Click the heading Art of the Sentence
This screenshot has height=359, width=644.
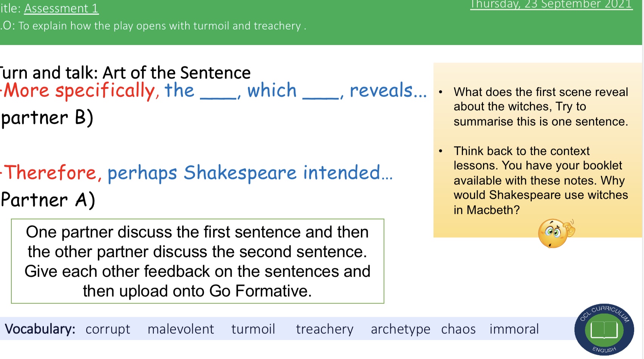(176, 73)
